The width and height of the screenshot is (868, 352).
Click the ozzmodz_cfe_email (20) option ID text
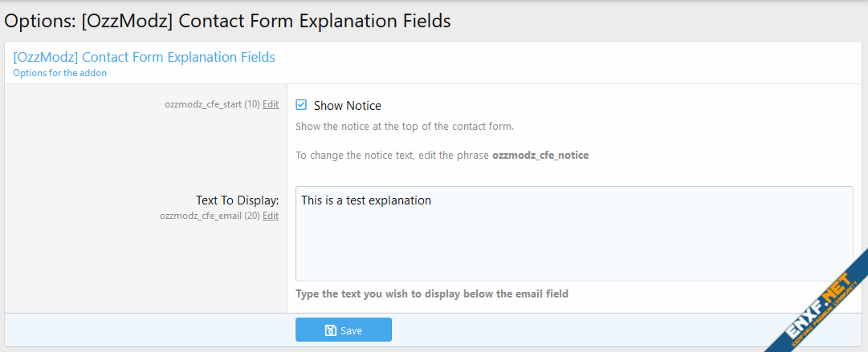210,216
